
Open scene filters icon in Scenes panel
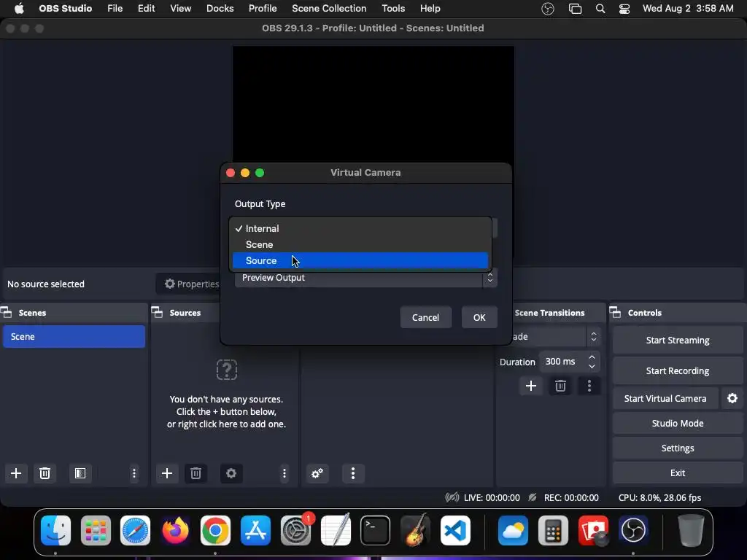pos(80,473)
